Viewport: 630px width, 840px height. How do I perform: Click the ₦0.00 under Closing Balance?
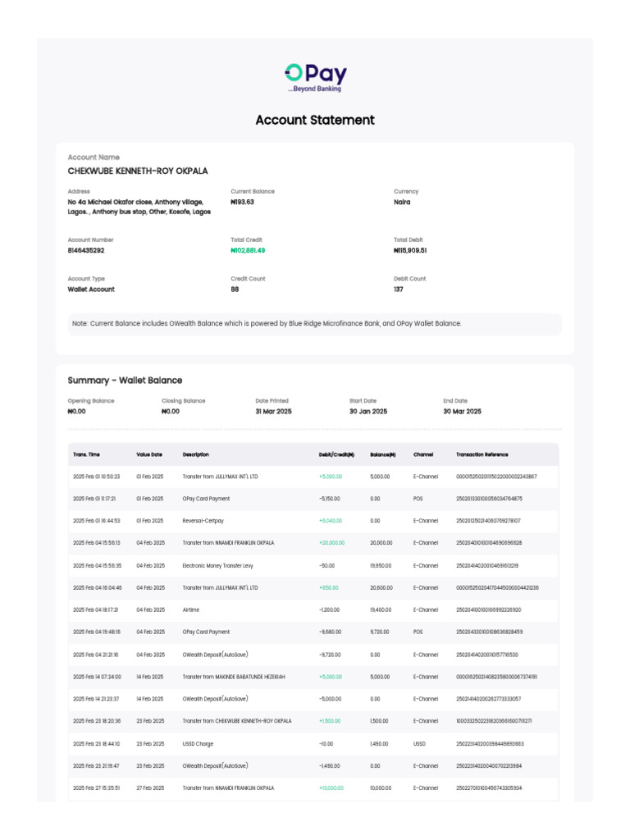coord(171,412)
